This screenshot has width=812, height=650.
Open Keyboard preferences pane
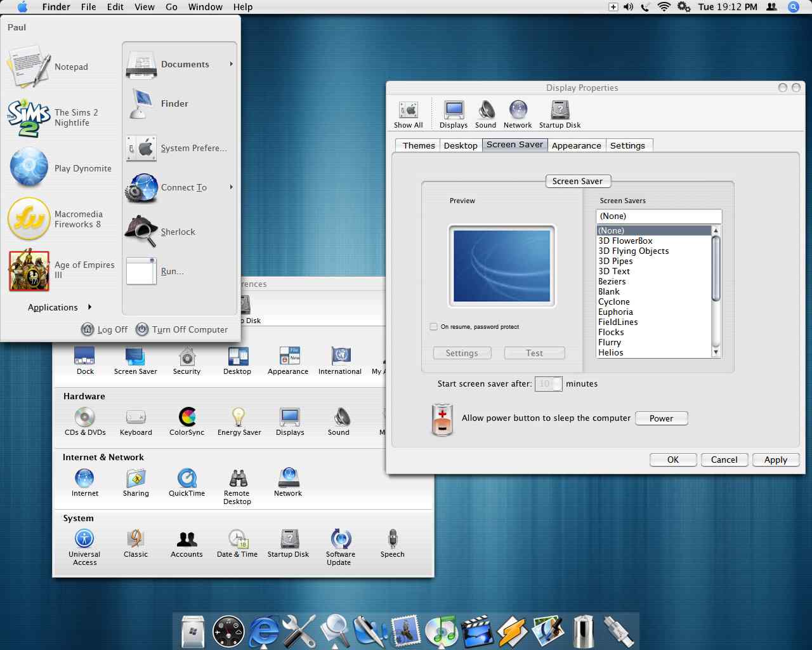[136, 422]
